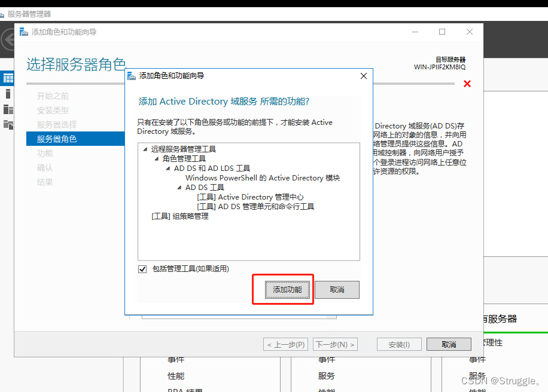The height and width of the screenshot is (392, 548).
Task: Maximize the outer wizard window
Action: [x=442, y=32]
